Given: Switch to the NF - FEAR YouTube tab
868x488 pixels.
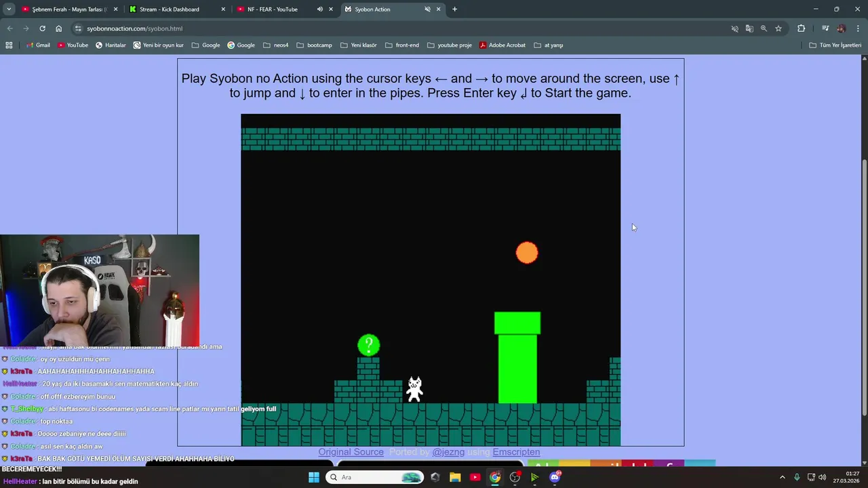Looking at the screenshot, I should tap(285, 9).
